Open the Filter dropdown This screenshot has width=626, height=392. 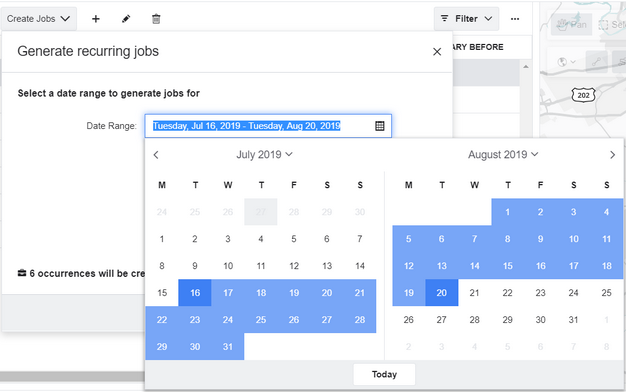[466, 19]
